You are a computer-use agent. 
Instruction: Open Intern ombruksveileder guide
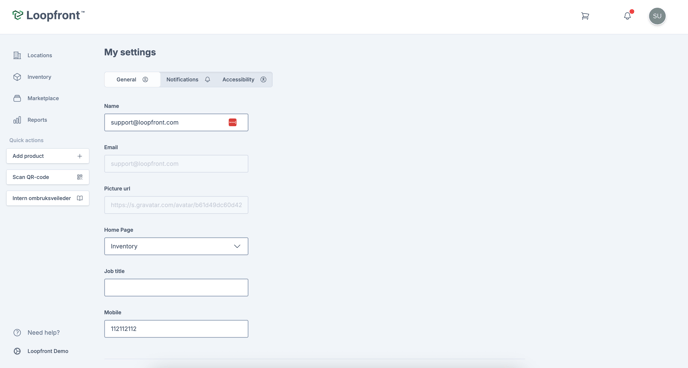[x=48, y=198]
